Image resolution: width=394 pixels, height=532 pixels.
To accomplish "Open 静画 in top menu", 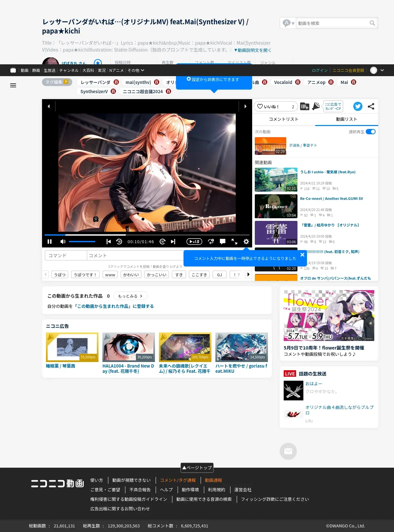I will pyautogui.click(x=36, y=70).
